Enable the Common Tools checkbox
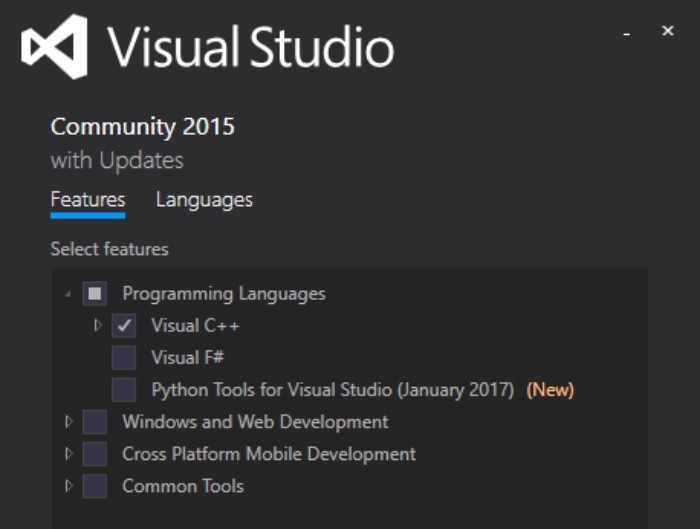Viewport: 700px width, 529px height. pos(95,486)
